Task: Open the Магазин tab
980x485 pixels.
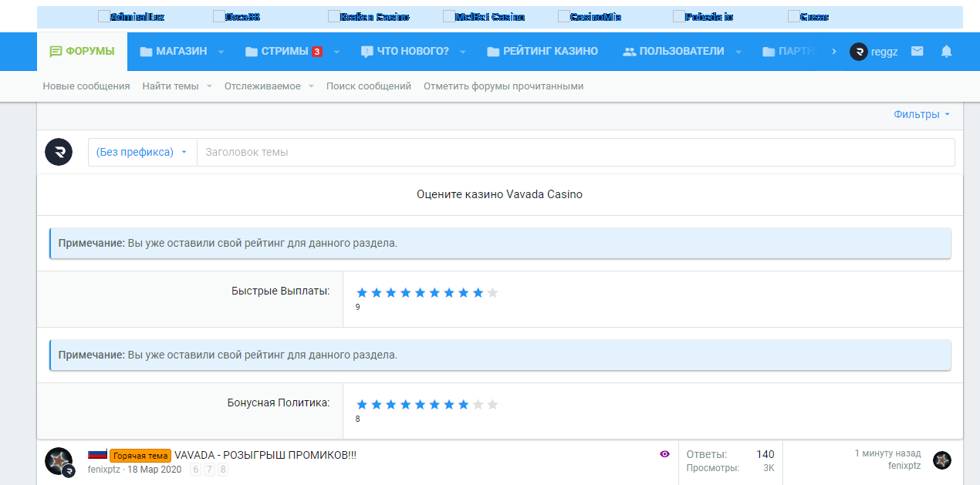Action: [174, 52]
